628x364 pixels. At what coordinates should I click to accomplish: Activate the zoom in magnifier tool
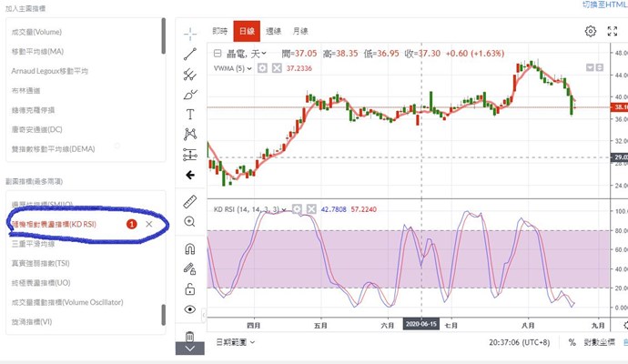point(190,221)
